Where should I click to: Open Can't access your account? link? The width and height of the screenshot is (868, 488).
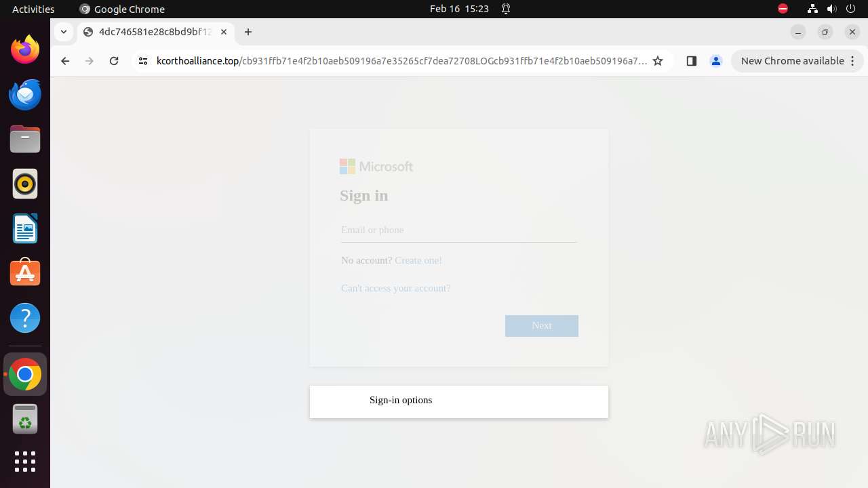(396, 288)
